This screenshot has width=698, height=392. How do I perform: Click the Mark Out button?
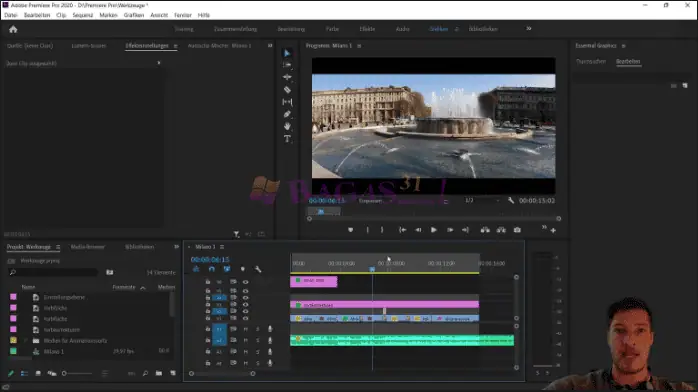(382, 230)
